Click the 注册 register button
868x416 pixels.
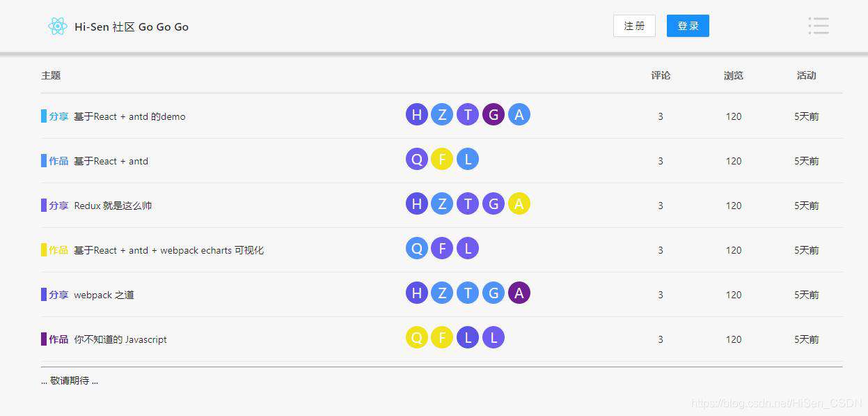click(634, 26)
